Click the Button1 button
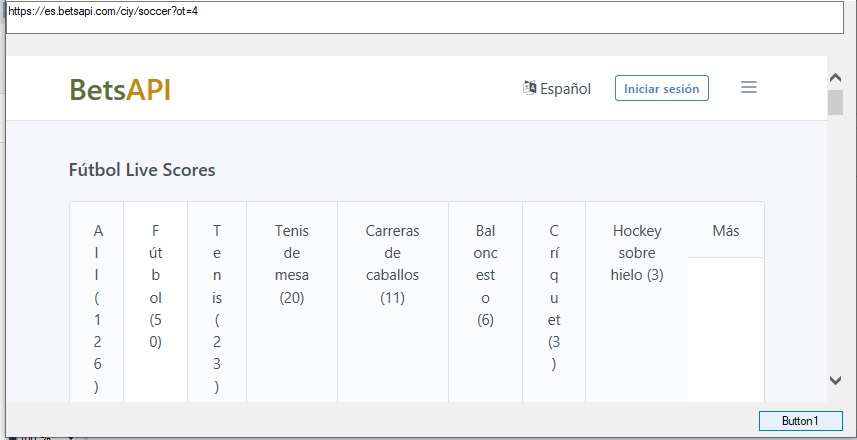The width and height of the screenshot is (857, 440). 800,421
